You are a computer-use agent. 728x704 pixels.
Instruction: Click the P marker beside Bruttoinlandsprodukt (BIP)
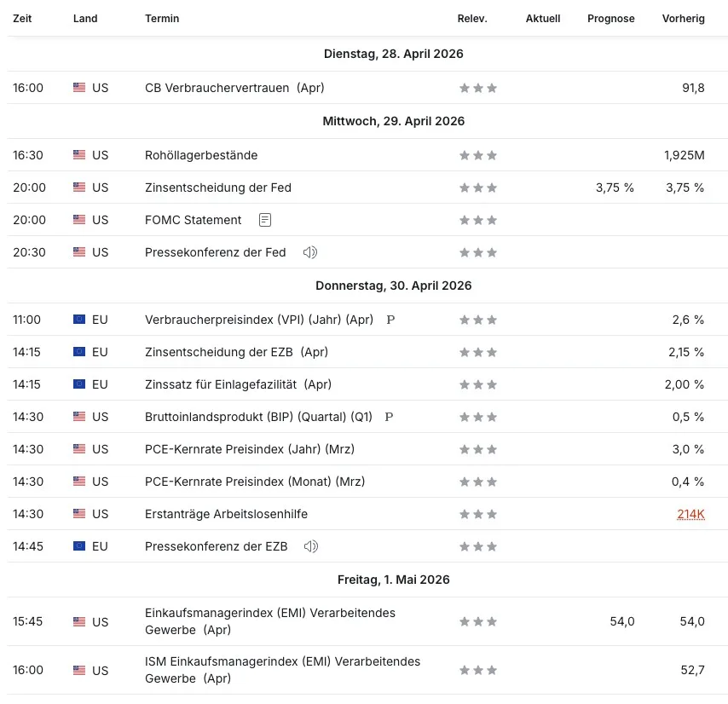(x=389, y=417)
